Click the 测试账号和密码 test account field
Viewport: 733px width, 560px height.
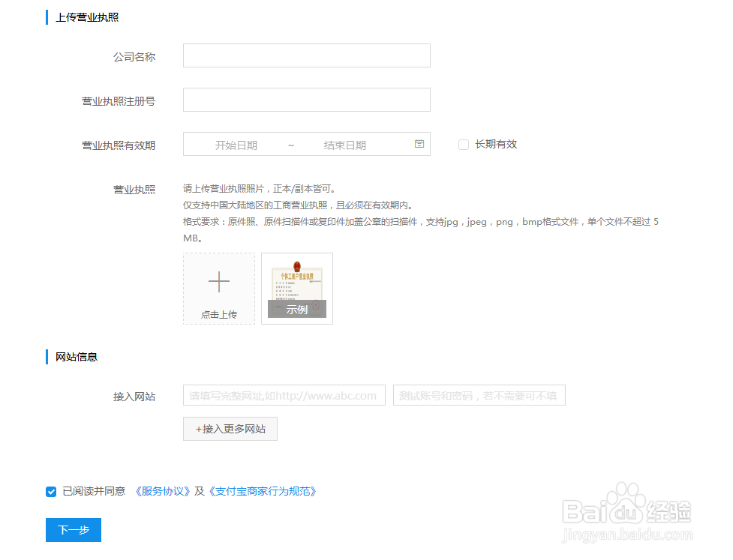tap(479, 395)
